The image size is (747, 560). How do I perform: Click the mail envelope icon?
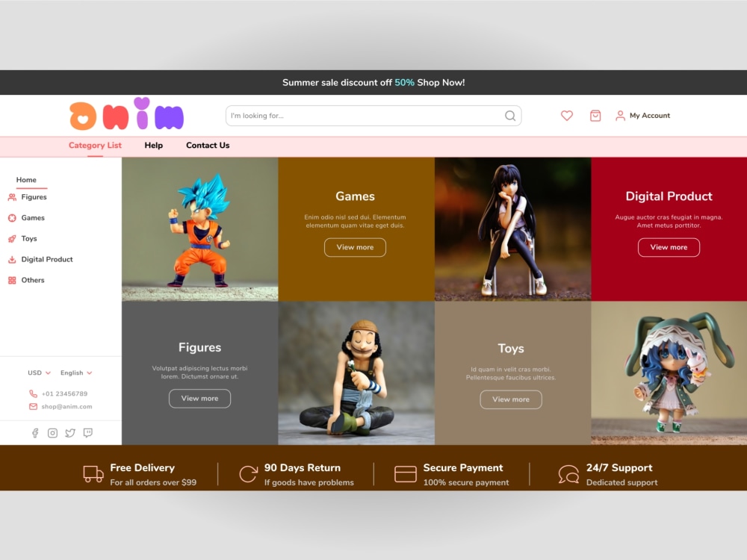coord(33,407)
